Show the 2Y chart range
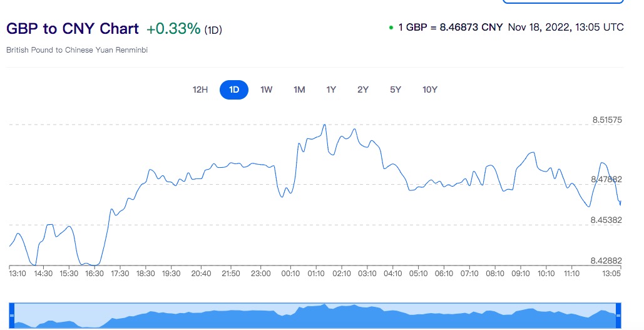644x330 pixels. [x=363, y=90]
